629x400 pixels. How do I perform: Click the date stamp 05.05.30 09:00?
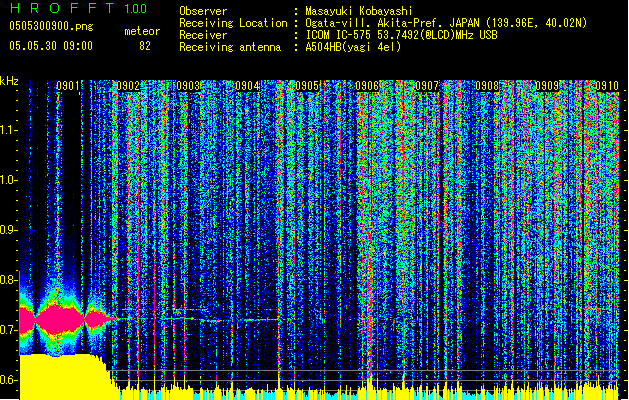pyautogui.click(x=51, y=46)
